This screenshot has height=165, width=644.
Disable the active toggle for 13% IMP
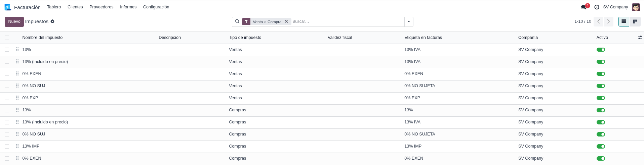click(x=601, y=146)
